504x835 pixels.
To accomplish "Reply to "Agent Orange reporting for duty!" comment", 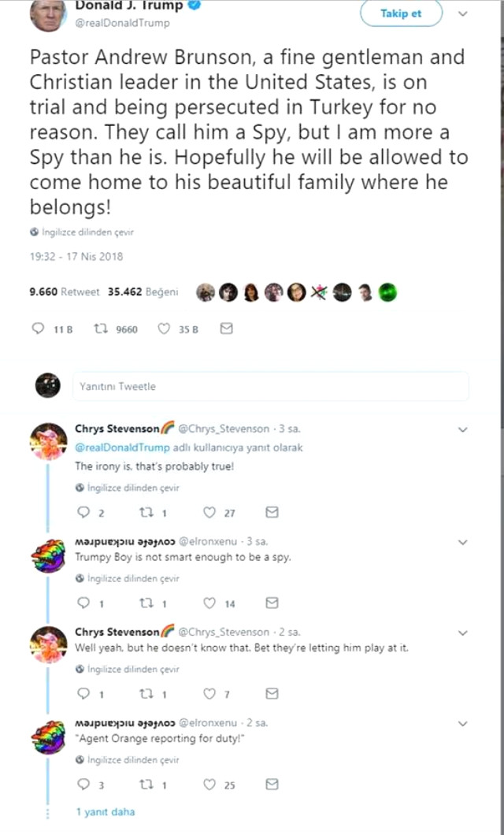I will (85, 785).
